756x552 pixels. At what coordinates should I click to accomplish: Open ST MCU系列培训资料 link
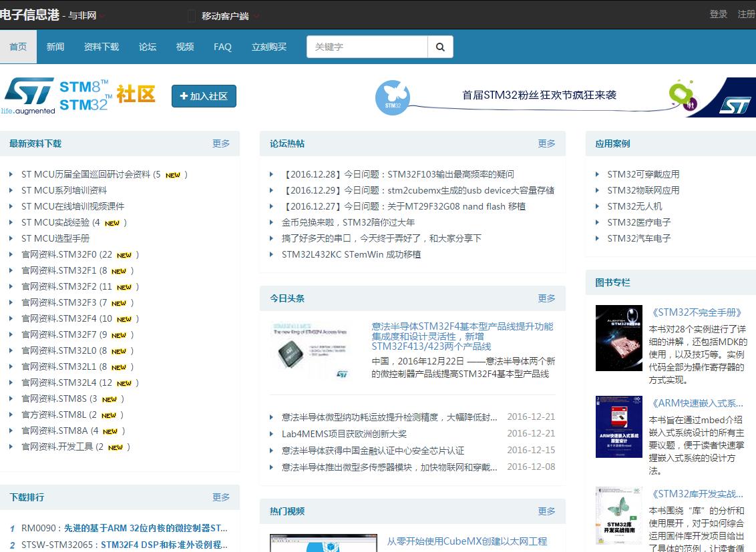tap(64, 190)
